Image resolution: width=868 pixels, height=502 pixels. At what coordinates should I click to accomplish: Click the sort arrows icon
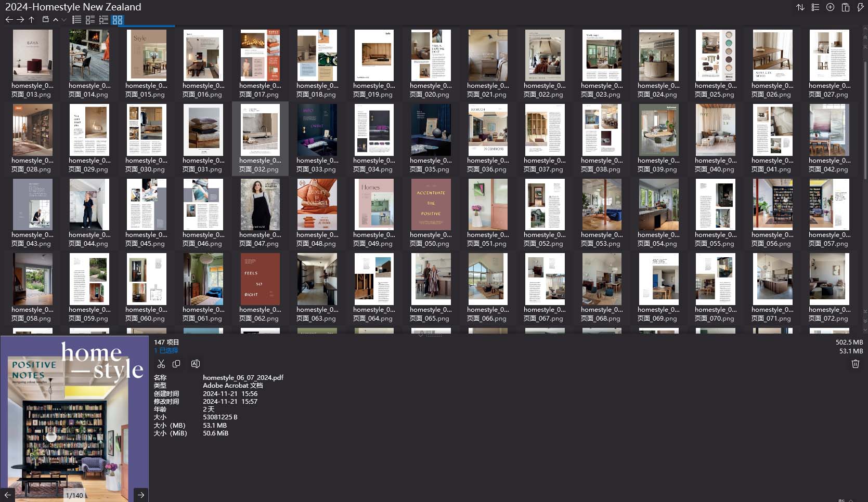pos(800,7)
